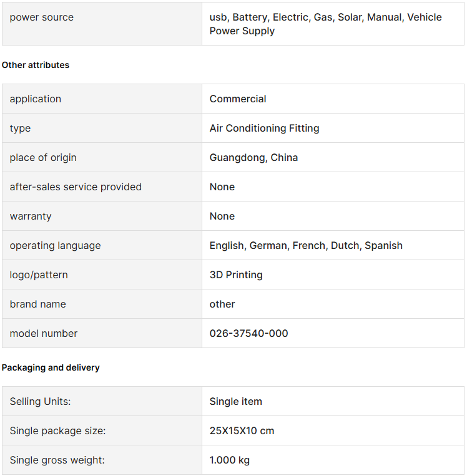This screenshot has height=476, width=467.
Task: Click the 'Guangdong, China' value
Action: pyautogui.click(x=253, y=157)
